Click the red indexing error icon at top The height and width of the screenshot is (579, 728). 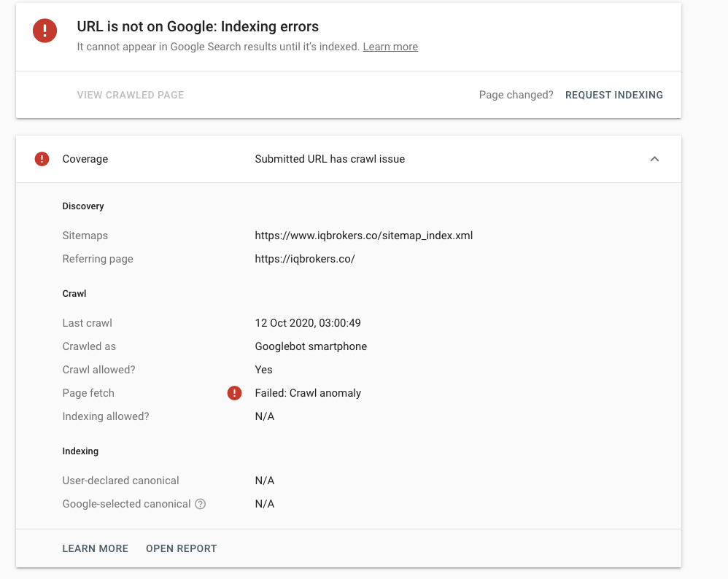pos(44,31)
